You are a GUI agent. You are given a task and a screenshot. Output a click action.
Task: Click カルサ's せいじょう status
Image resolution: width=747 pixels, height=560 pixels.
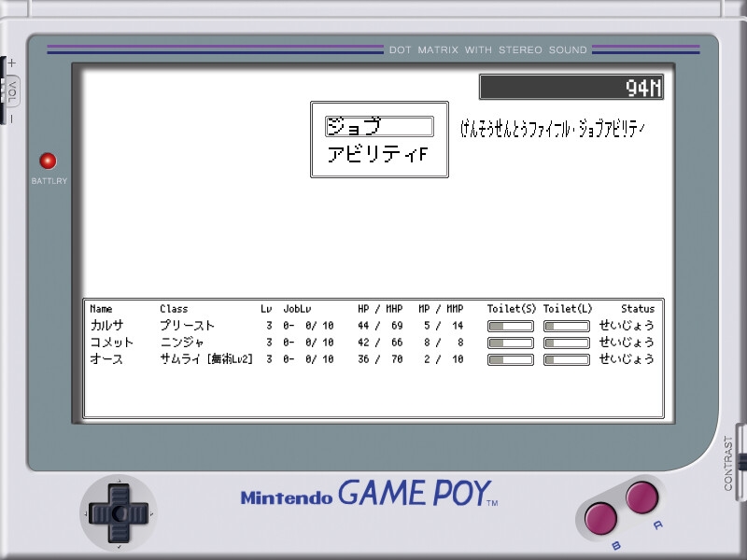click(627, 325)
